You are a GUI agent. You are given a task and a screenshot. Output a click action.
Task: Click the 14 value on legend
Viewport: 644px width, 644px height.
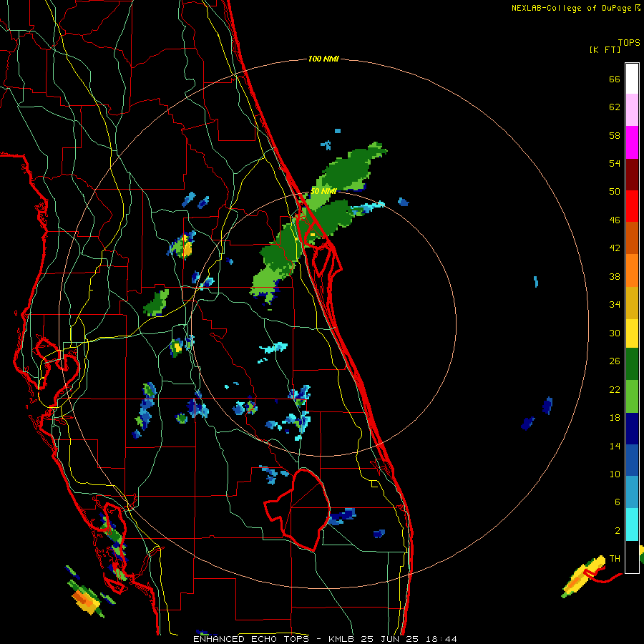[x=615, y=446]
